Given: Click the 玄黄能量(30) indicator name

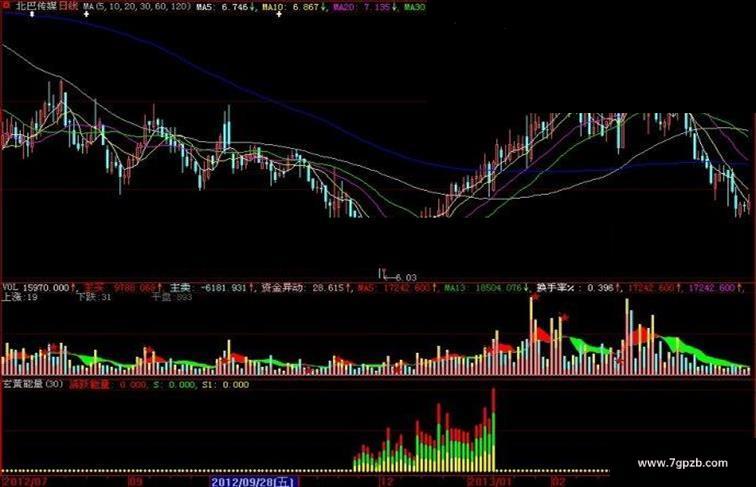Looking at the screenshot, I should tap(33, 384).
